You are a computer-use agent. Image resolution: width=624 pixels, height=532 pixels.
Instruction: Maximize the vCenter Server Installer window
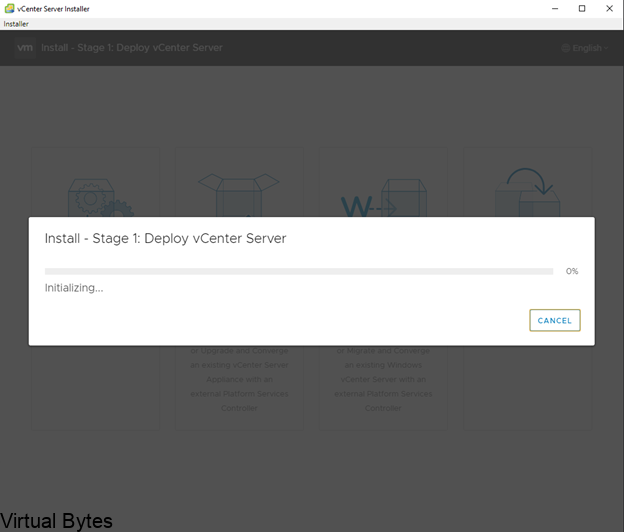pos(582,8)
